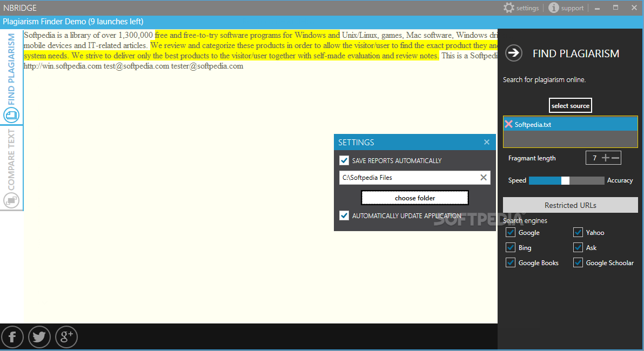644x351 pixels.
Task: Increase fragment length with plus
Action: pos(606,158)
